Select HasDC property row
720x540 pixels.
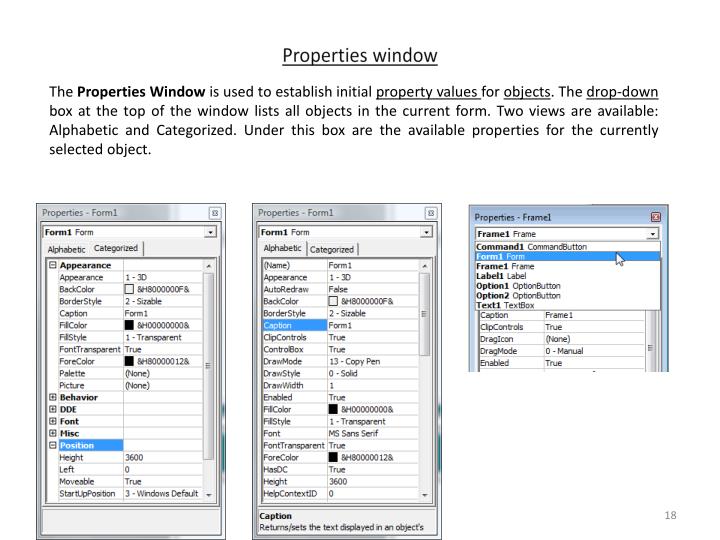click(340, 469)
